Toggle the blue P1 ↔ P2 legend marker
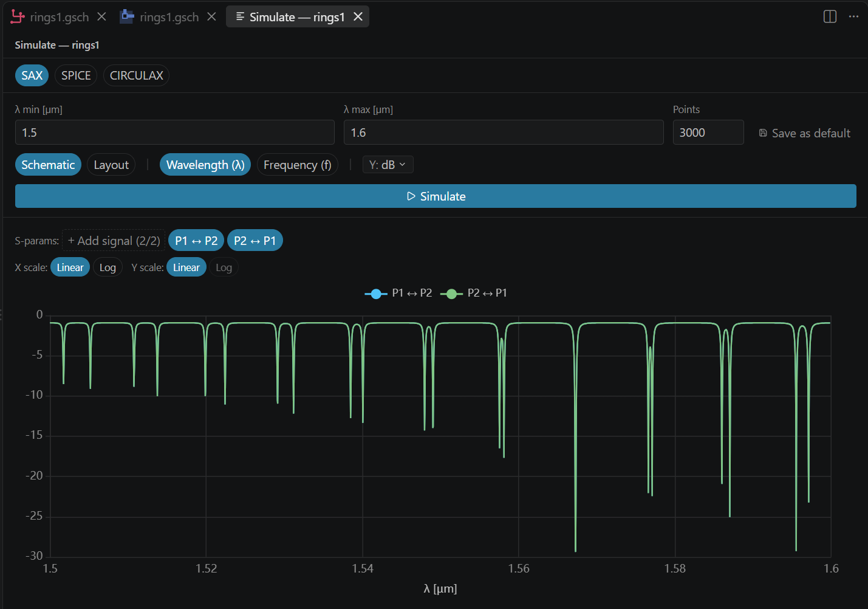Viewport: 868px width, 609px height. click(x=376, y=294)
